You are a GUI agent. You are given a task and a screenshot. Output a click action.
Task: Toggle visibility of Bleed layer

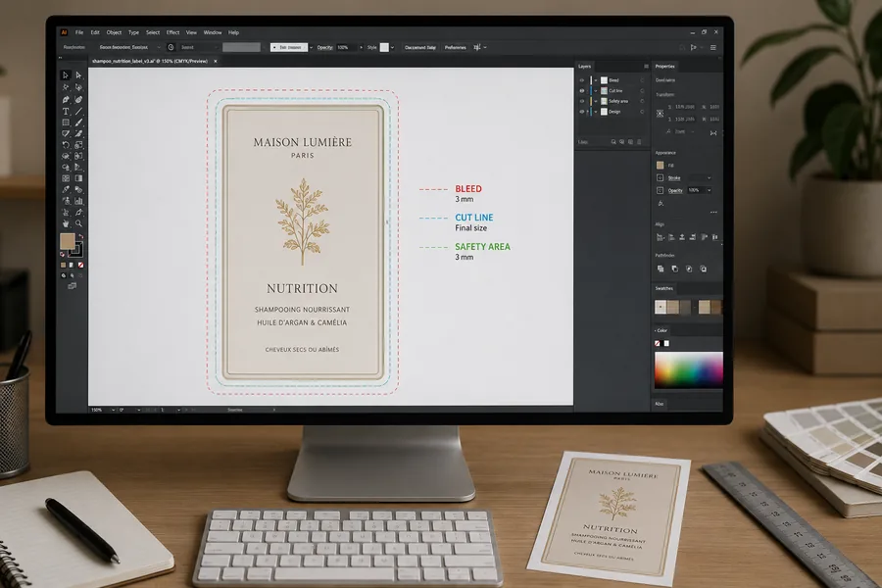tap(581, 80)
